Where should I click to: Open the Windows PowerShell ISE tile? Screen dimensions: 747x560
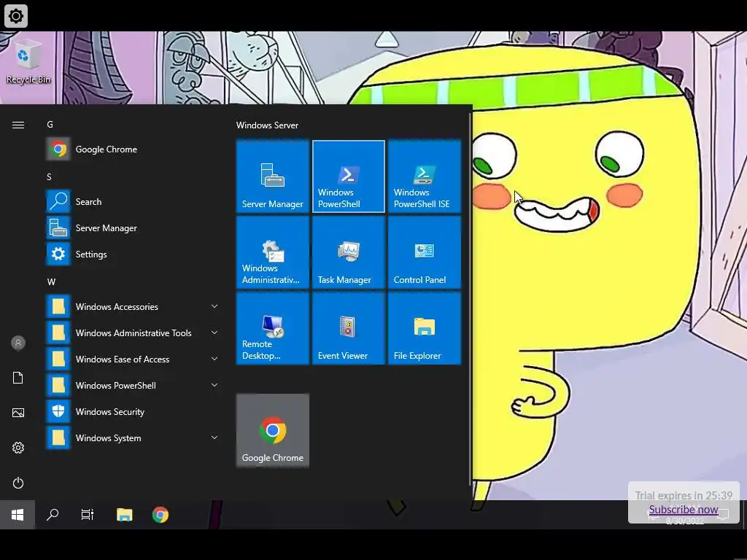point(424,176)
